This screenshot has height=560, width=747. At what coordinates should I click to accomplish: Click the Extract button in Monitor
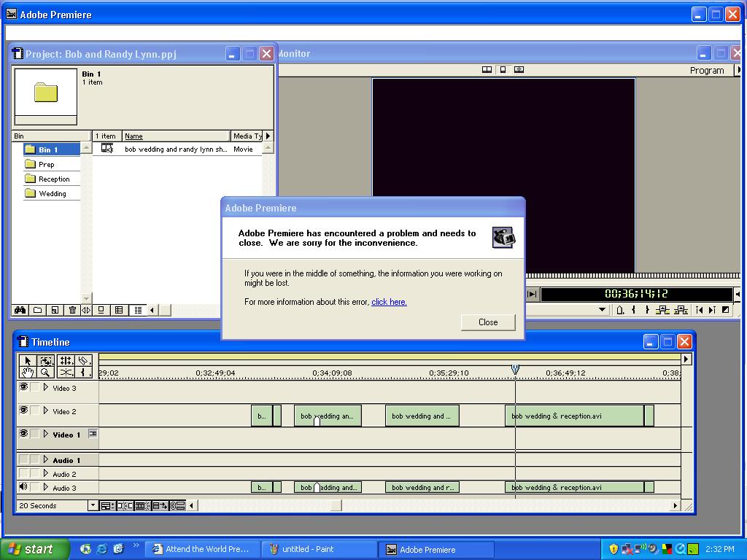681,310
